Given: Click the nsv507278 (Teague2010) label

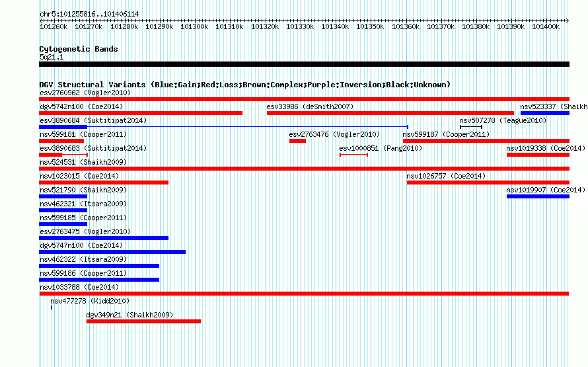Looking at the screenshot, I should tap(503, 120).
